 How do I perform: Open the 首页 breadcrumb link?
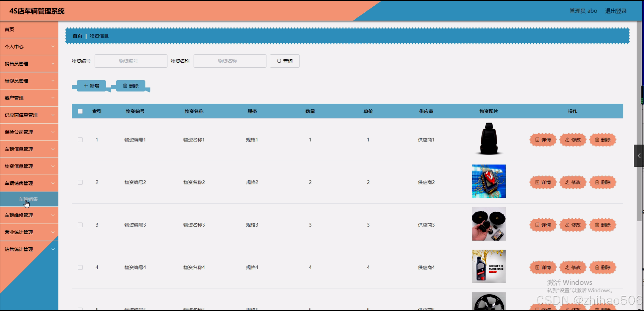point(77,36)
